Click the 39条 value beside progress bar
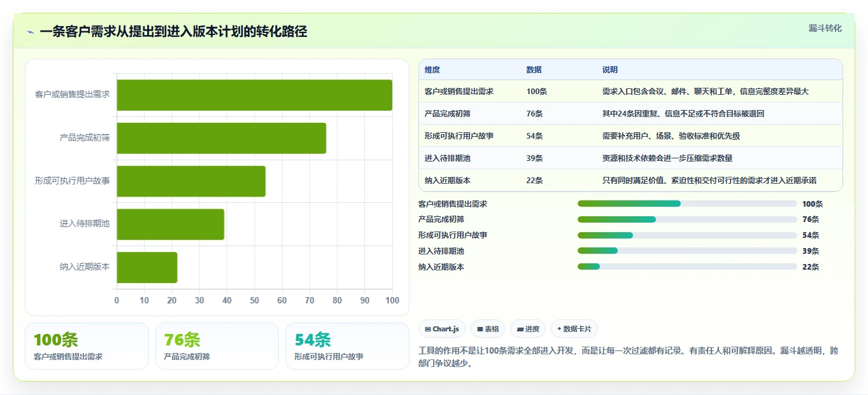Screen dimensions: 868x395 pyautogui.click(x=811, y=251)
